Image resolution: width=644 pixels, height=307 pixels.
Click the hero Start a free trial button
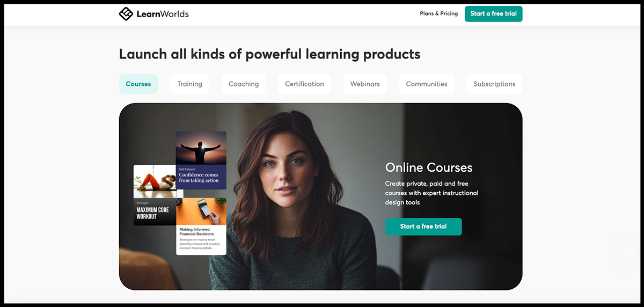(x=423, y=226)
